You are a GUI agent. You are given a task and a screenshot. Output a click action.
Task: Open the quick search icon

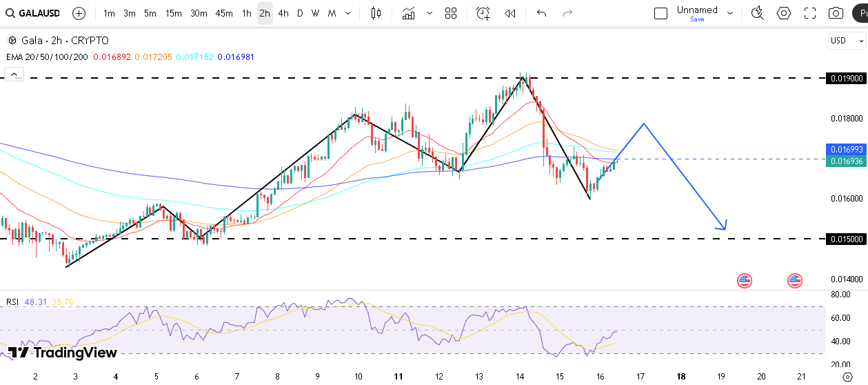758,13
